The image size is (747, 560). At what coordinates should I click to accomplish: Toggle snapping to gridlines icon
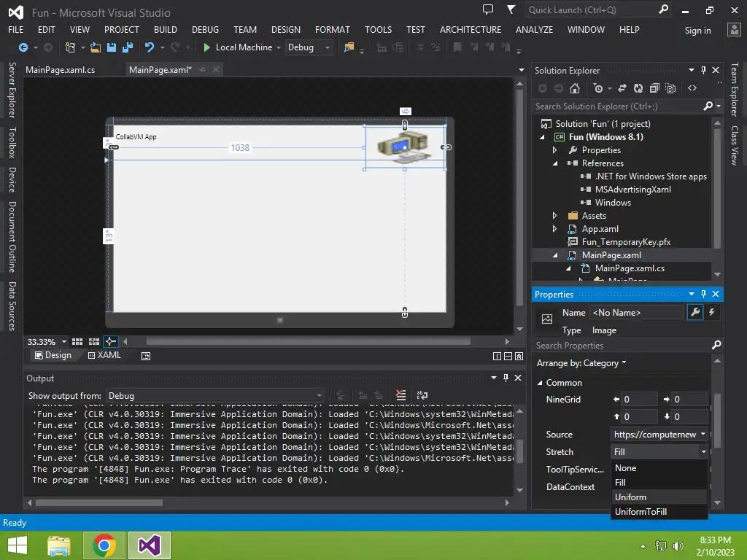point(94,342)
